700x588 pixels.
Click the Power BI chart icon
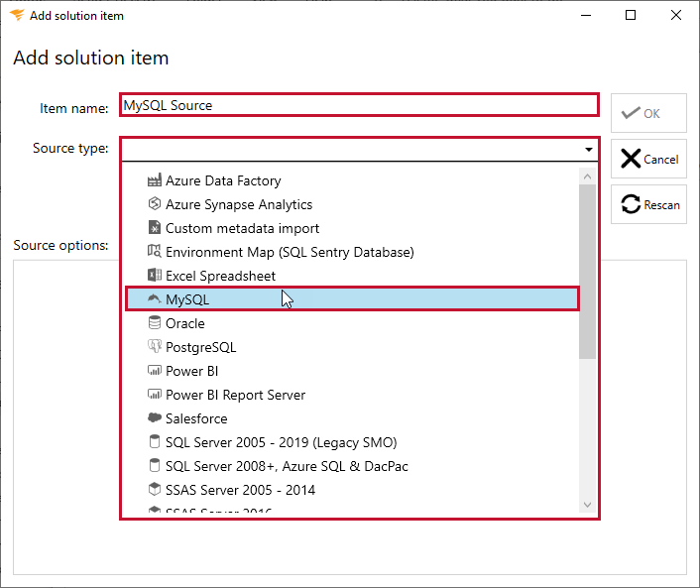coord(155,370)
